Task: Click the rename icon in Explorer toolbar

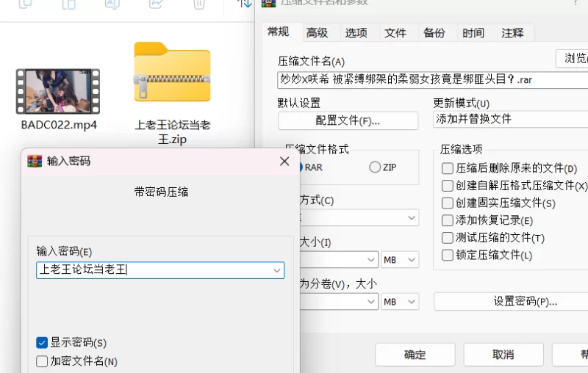Action: (x=112, y=4)
